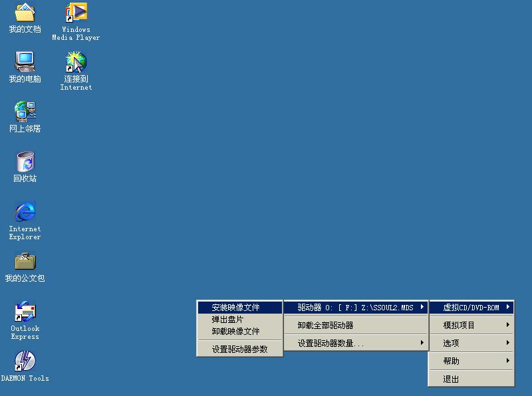Open 设置驱动器参数 menu entry
532x396 pixels.
(x=239, y=349)
